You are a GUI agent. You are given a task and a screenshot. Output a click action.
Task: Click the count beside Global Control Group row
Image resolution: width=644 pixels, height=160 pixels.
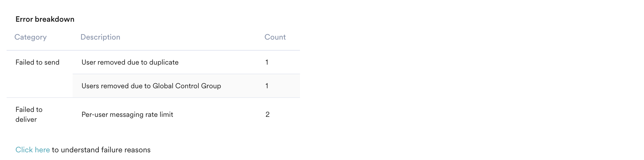point(266,86)
